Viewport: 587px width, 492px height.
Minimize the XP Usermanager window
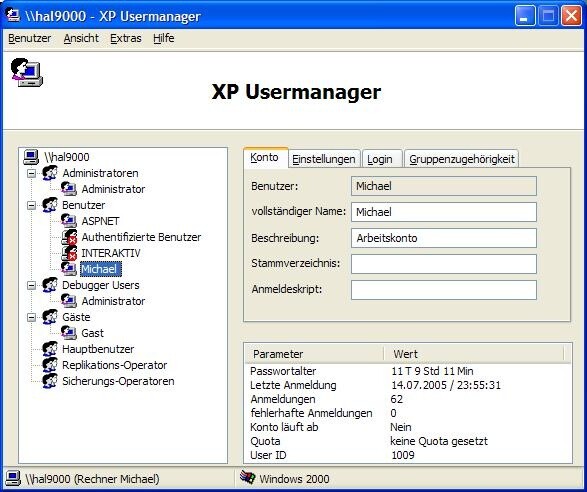[x=525, y=16]
